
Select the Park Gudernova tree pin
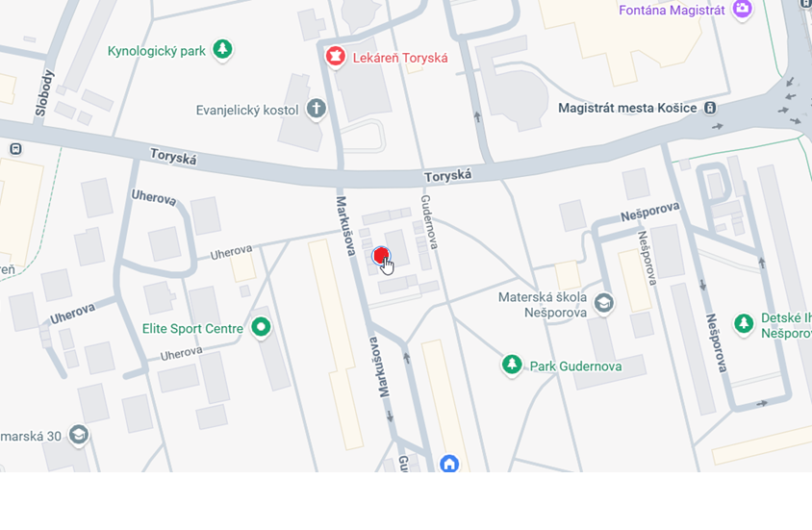click(512, 365)
